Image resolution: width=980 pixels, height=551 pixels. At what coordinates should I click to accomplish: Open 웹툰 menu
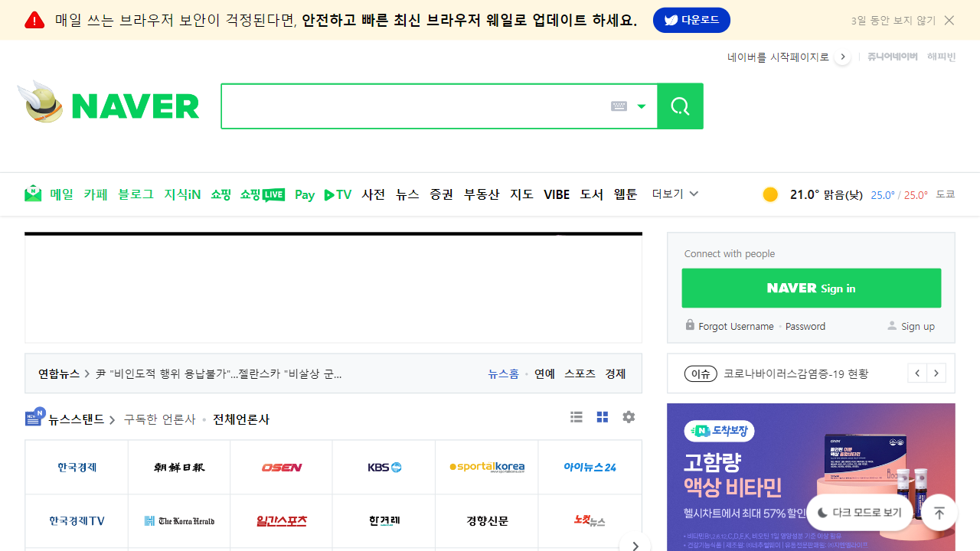coord(626,194)
